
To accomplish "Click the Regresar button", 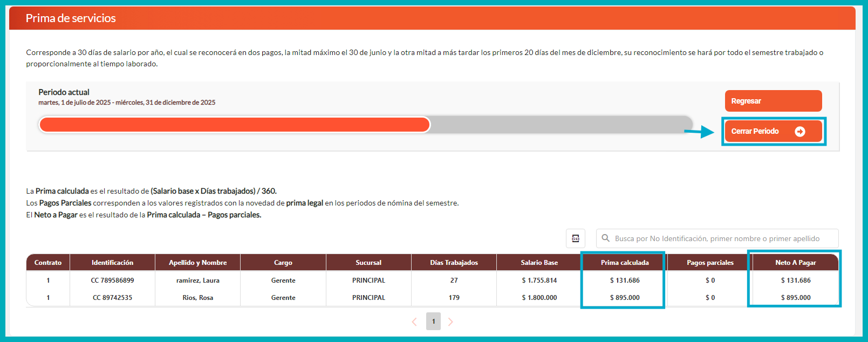I will point(773,101).
